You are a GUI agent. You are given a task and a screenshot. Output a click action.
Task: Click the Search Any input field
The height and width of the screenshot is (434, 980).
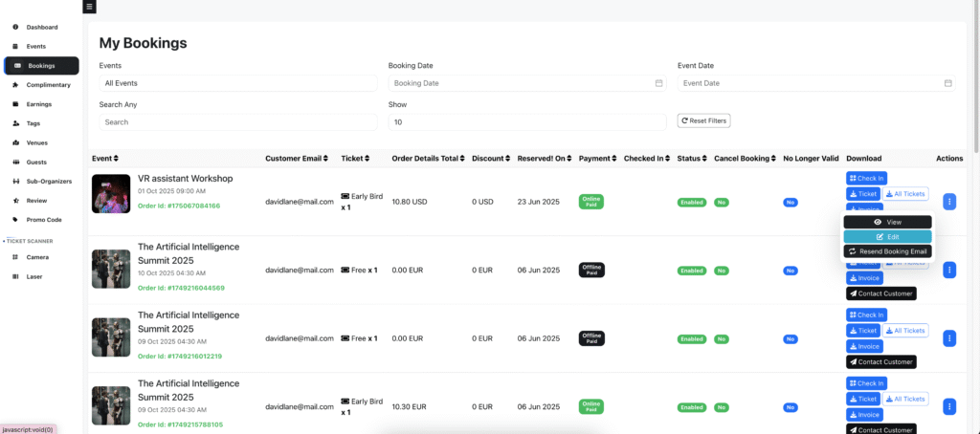point(238,122)
